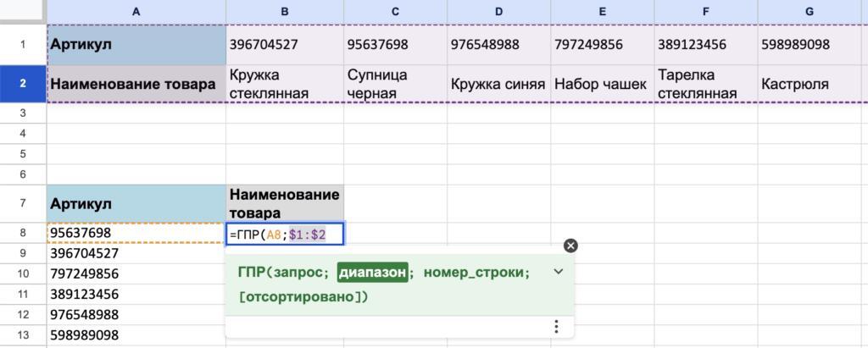Select cell A13 with 598989098
The width and height of the screenshot is (868, 348).
point(136,335)
